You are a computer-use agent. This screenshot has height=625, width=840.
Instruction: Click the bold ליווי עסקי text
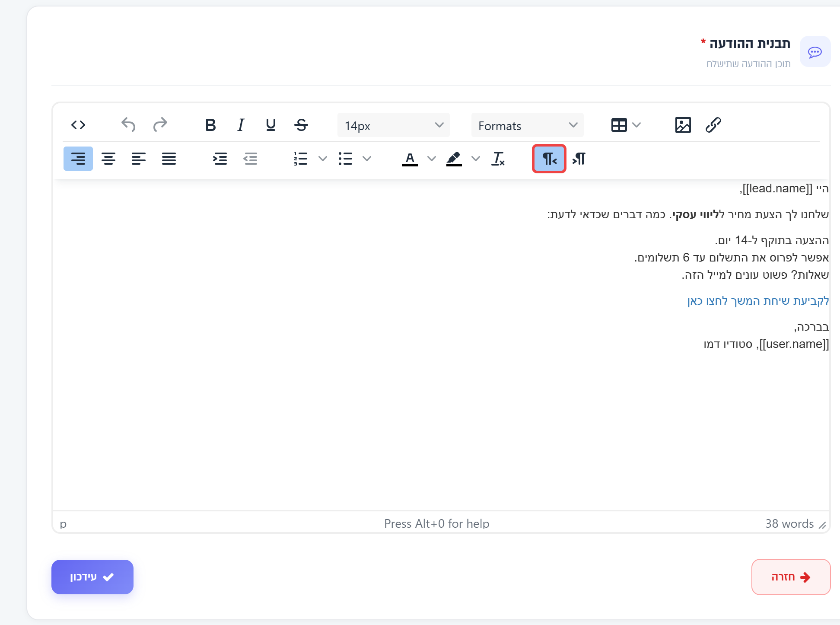click(695, 214)
